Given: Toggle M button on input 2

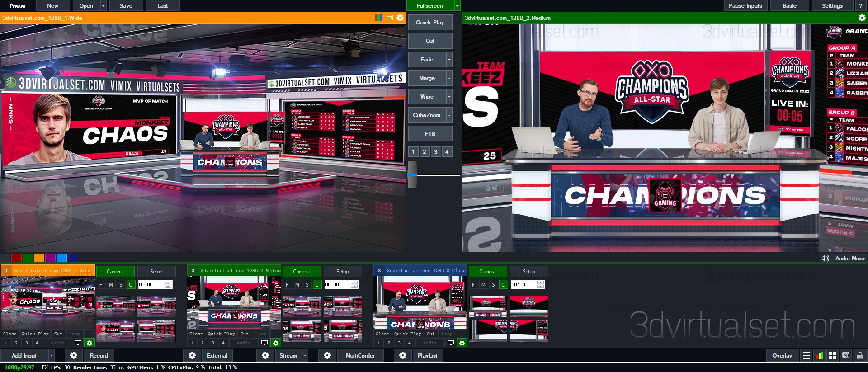Looking at the screenshot, I should [297, 284].
